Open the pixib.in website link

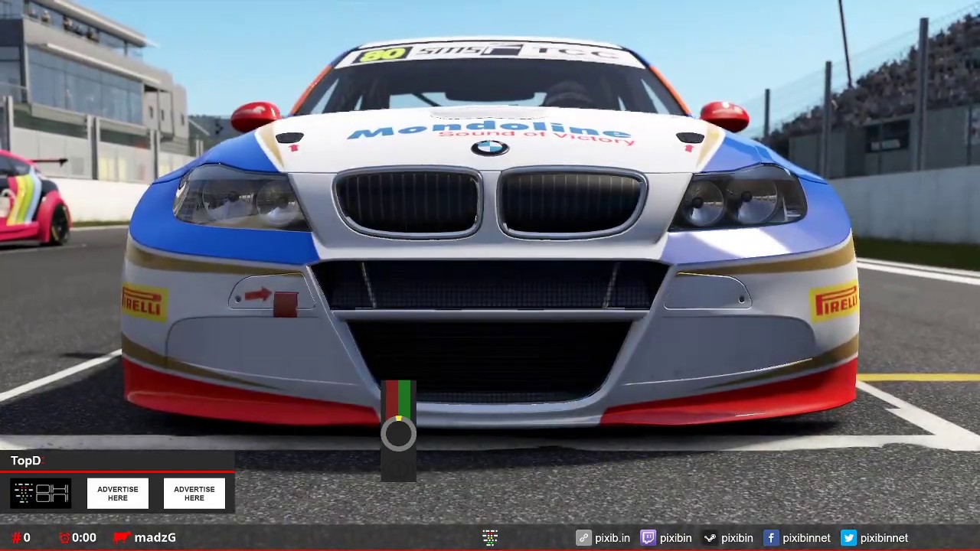612,538
